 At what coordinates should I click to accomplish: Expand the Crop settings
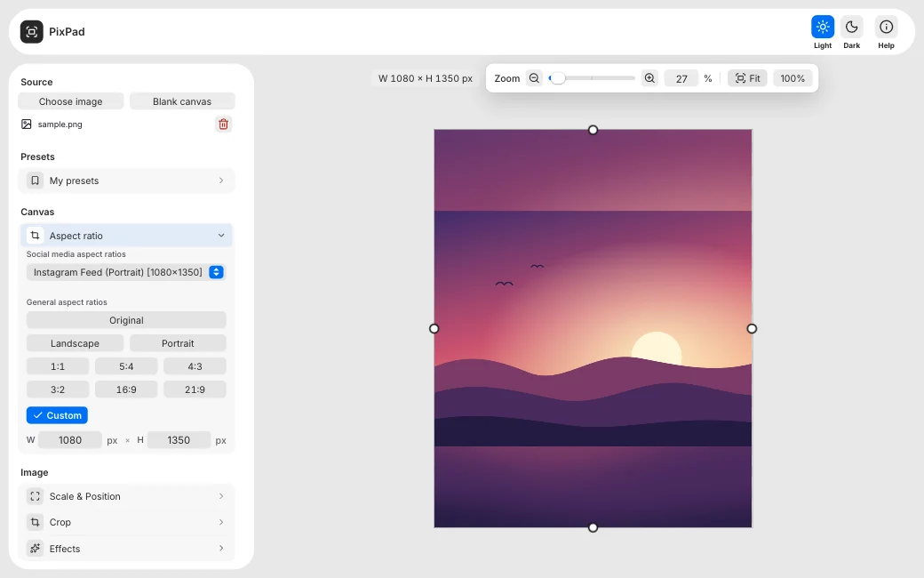[x=127, y=522]
